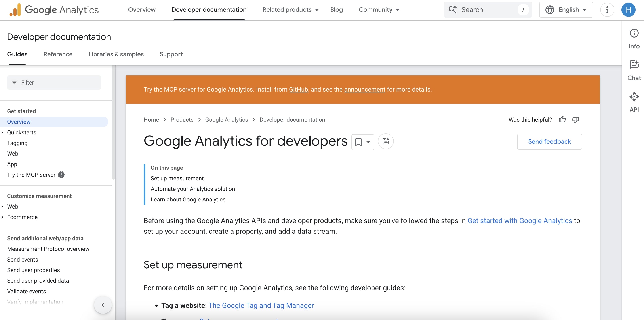Switch to the Guides tab
This screenshot has height=320, width=644.
point(17,54)
